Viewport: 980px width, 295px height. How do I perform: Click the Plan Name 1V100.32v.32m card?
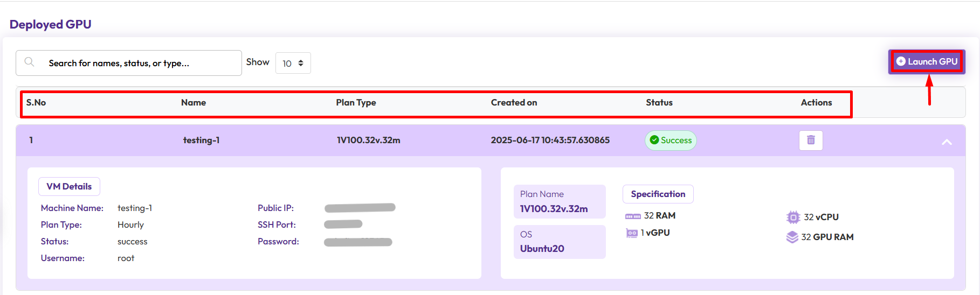point(559,202)
